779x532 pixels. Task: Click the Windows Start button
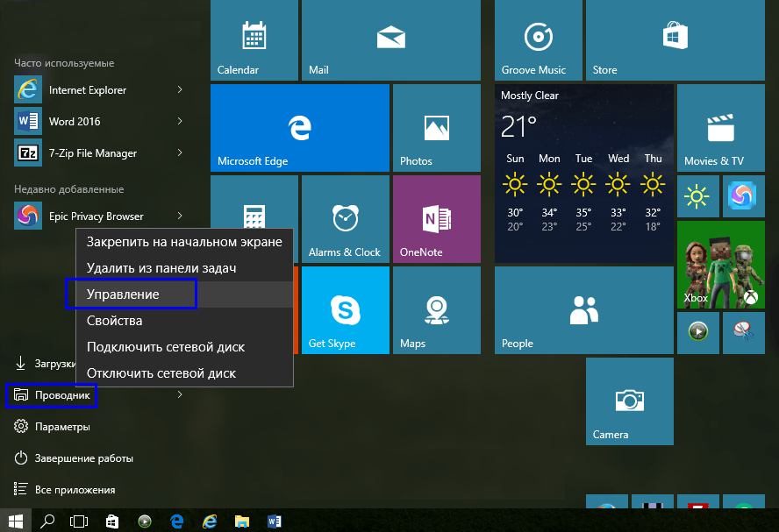click(16, 521)
